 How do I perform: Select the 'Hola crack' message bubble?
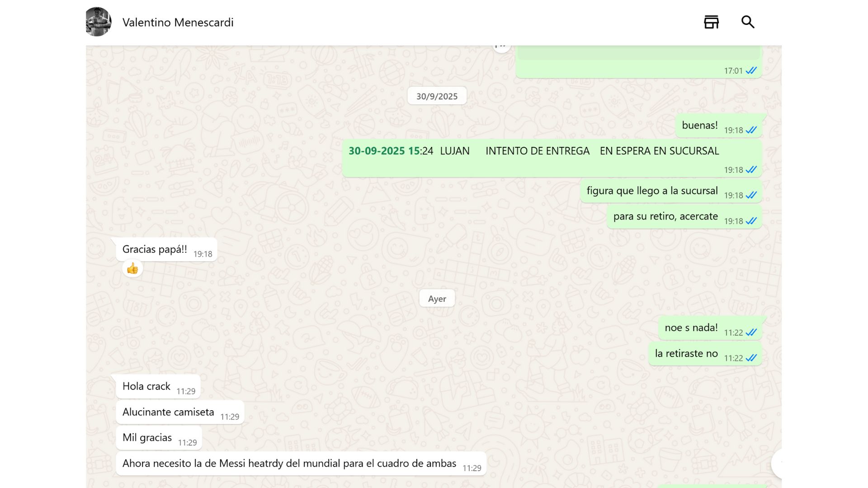(x=146, y=386)
